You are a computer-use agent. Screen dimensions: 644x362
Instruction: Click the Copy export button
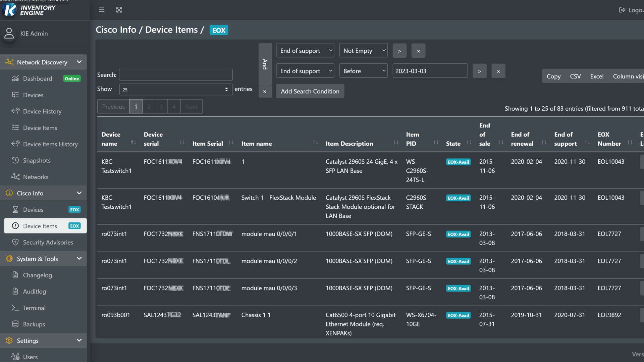pos(553,76)
